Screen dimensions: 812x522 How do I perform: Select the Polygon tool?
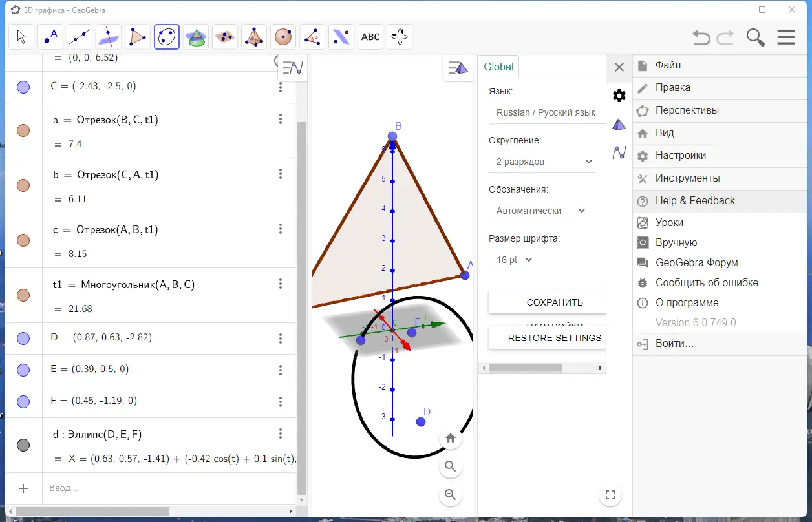(x=138, y=37)
